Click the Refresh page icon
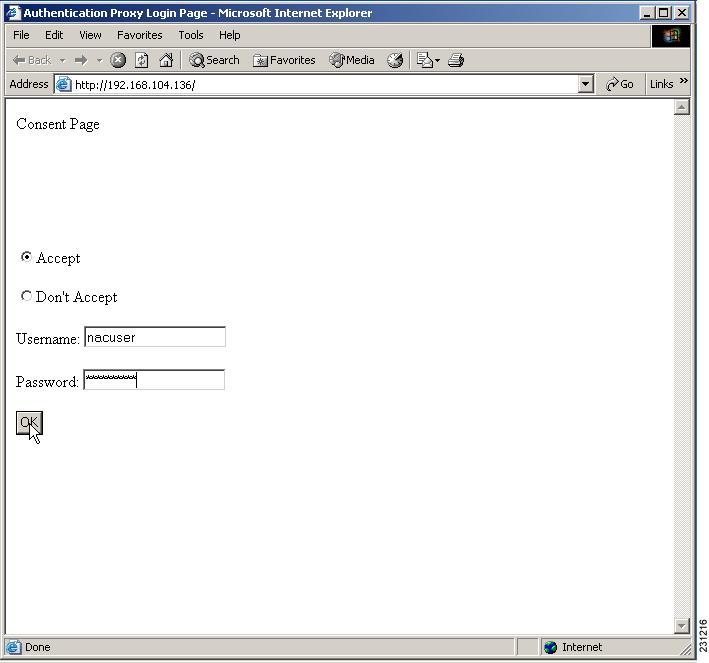Viewport: 709px width, 663px height. (x=142, y=60)
